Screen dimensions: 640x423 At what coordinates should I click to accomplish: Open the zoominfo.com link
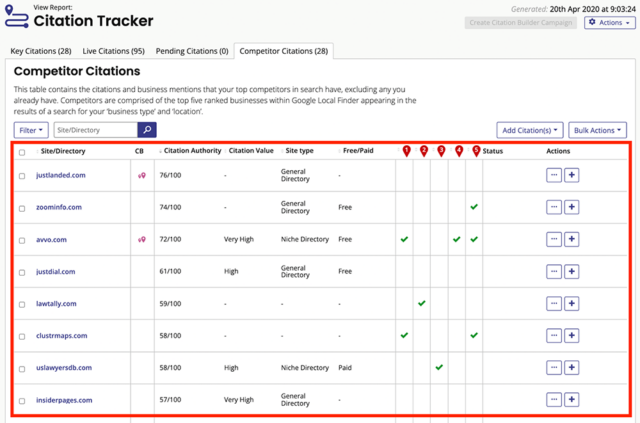click(59, 207)
